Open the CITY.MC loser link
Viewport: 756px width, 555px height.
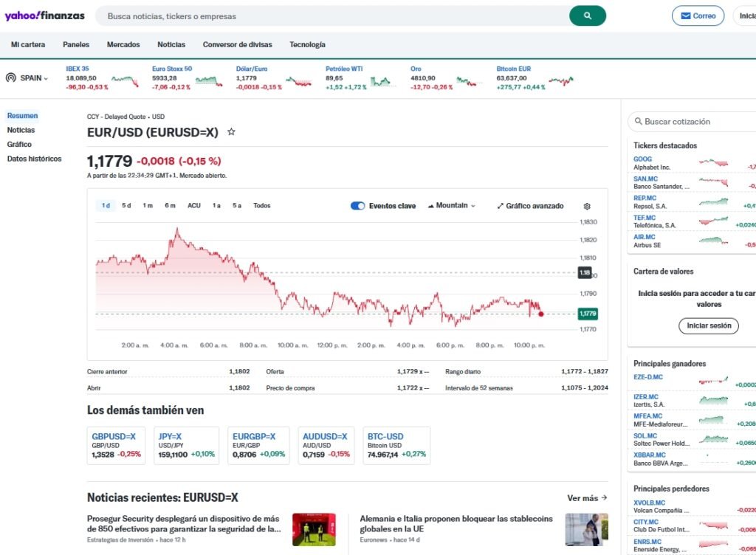pos(645,522)
